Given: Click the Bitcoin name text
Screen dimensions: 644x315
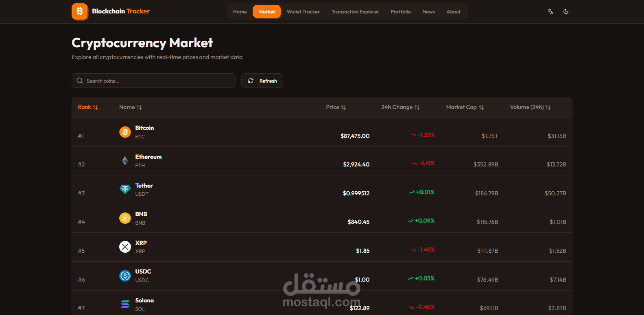Looking at the screenshot, I should (x=144, y=128).
